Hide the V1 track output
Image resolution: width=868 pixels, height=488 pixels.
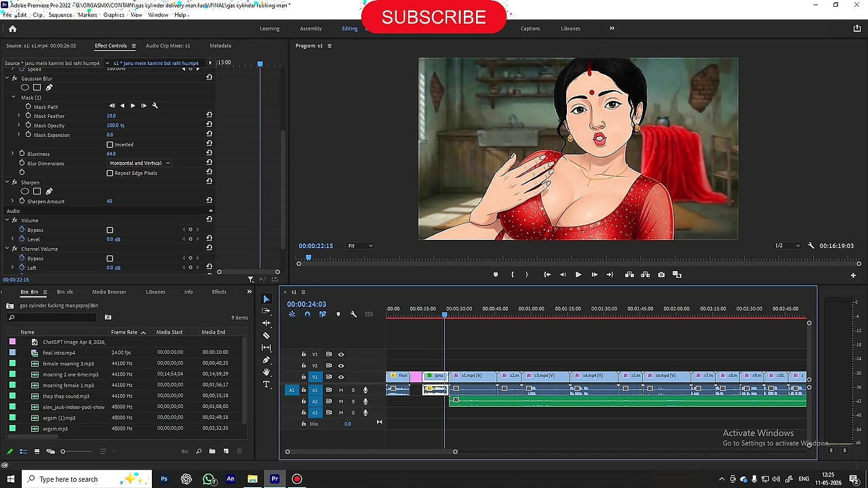[x=341, y=377]
